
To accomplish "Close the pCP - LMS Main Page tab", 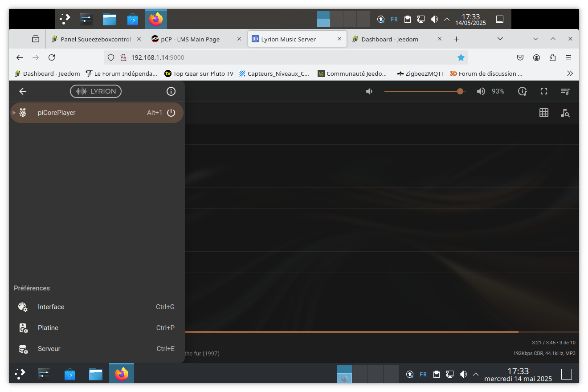I will pos(239,39).
